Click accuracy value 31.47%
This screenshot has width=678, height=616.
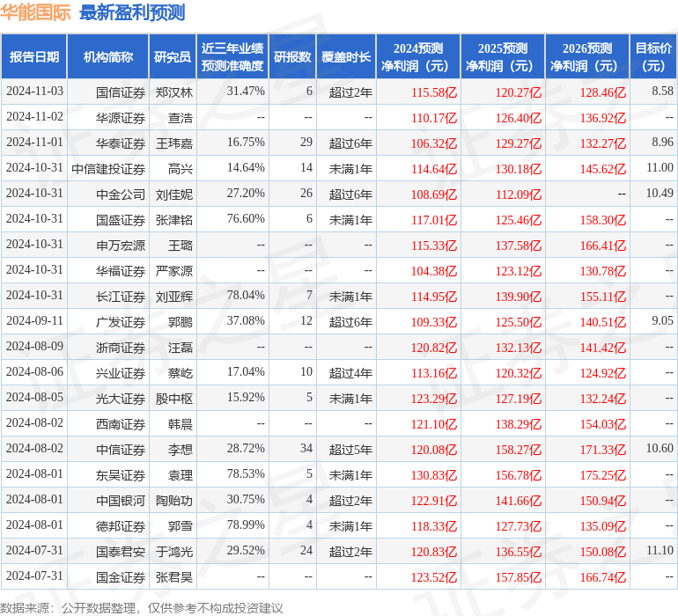[246, 92]
